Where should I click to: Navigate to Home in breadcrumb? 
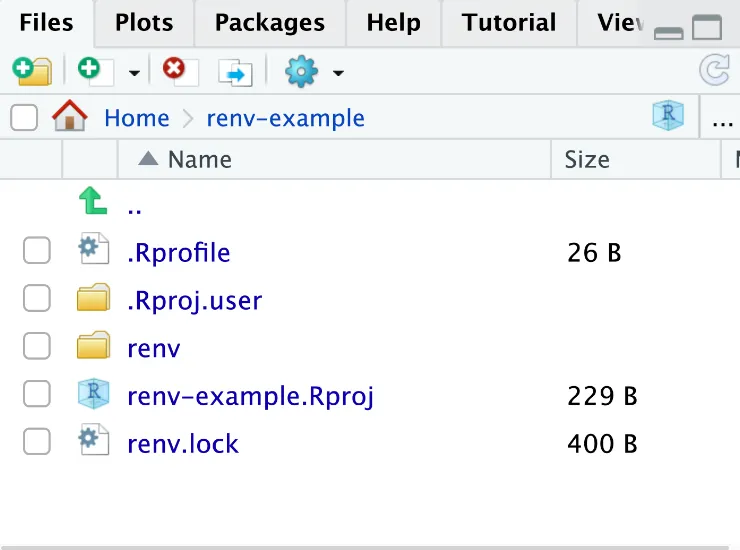tap(136, 118)
